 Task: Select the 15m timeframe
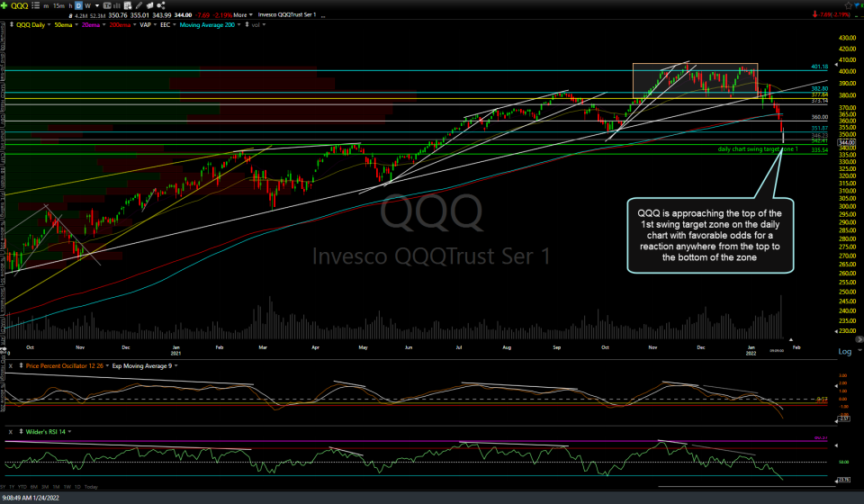[59, 6]
